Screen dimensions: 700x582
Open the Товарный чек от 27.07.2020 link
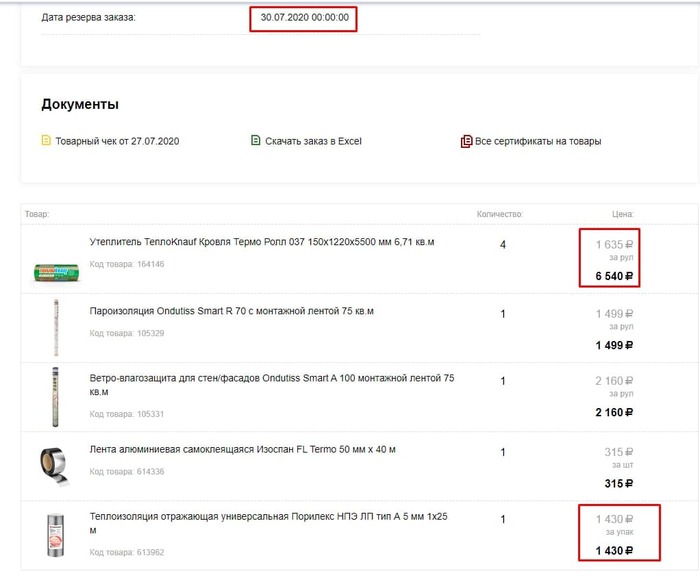click(x=117, y=142)
